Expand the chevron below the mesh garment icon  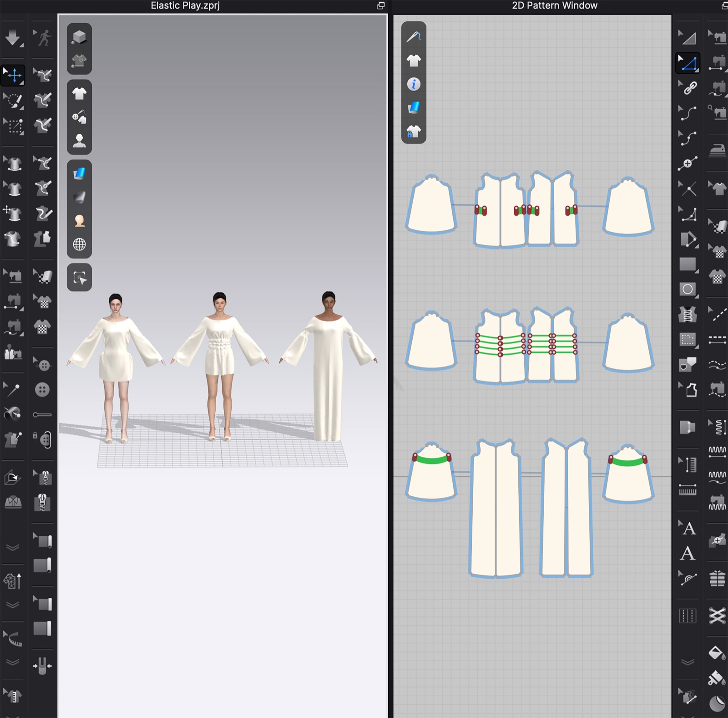coord(13,605)
